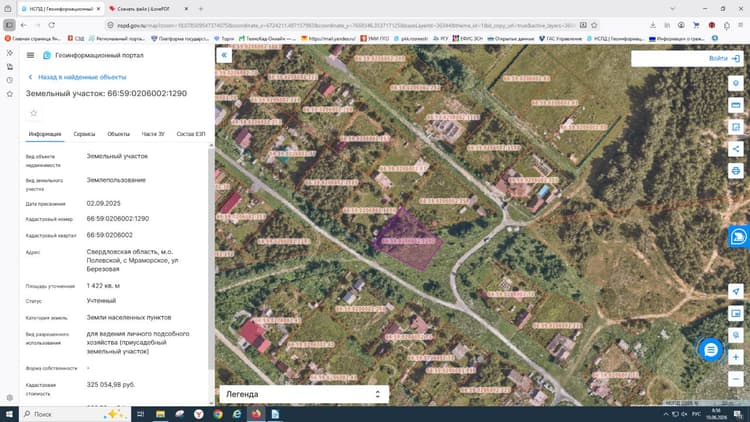Open the browser application menu
This screenshot has height=422, width=750.
point(740,25)
